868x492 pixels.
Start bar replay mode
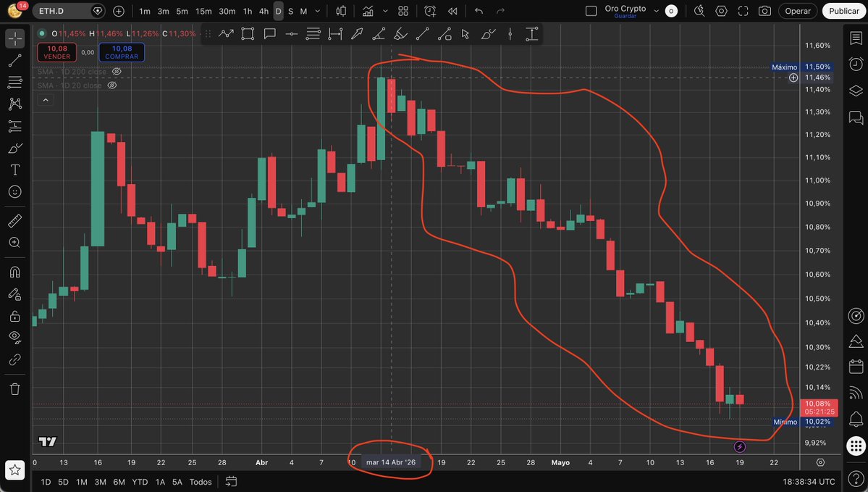452,11
